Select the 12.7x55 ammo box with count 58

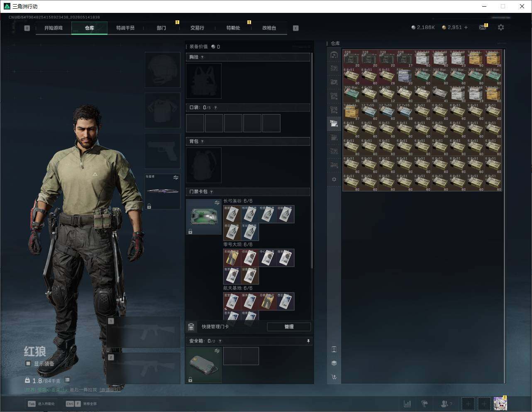[x=405, y=112]
